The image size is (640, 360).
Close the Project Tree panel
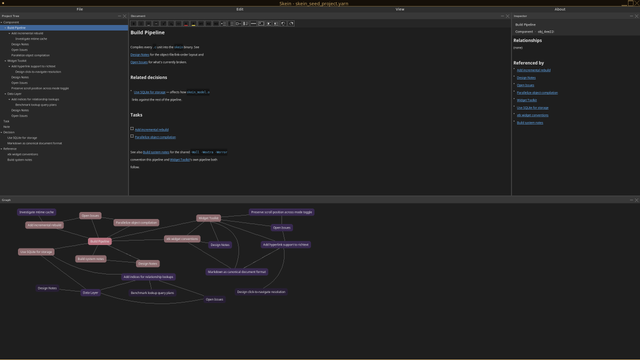124,16
